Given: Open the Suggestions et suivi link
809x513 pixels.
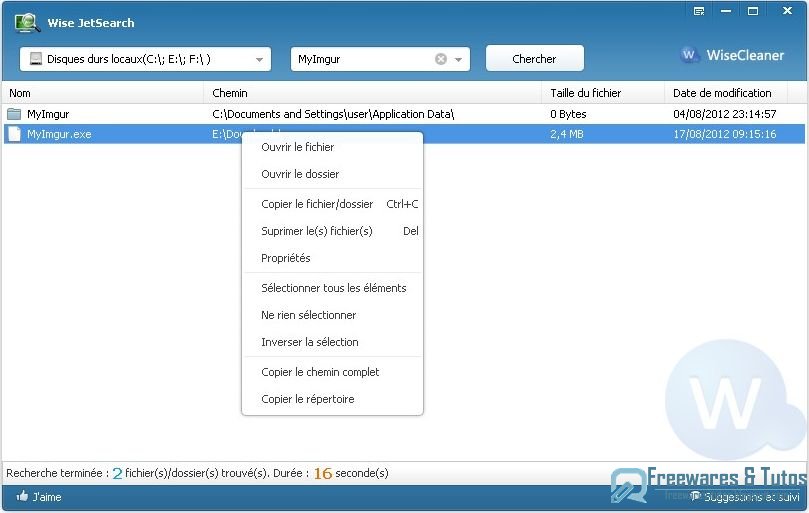Looking at the screenshot, I should coord(751,497).
